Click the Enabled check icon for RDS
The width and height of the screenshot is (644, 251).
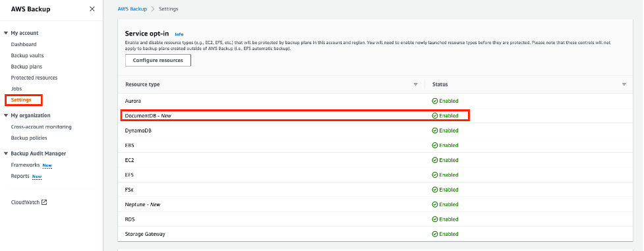pos(435,219)
